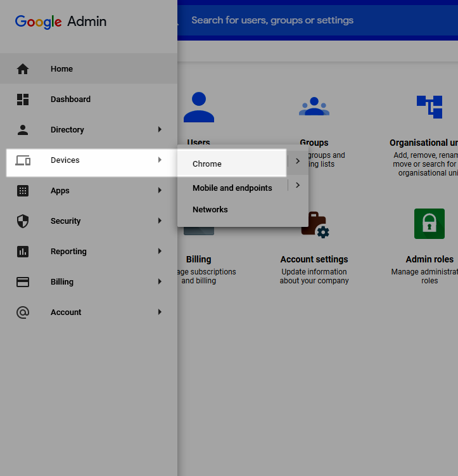Click 'Manage administrat roles' description
This screenshot has width=458, height=476.
pos(424,276)
